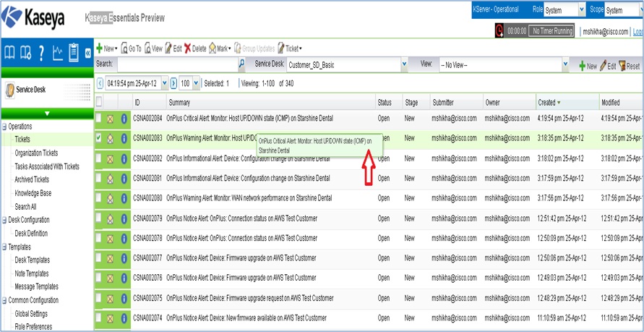Click View toolbar button
644x332 pixels.
[x=154, y=48]
